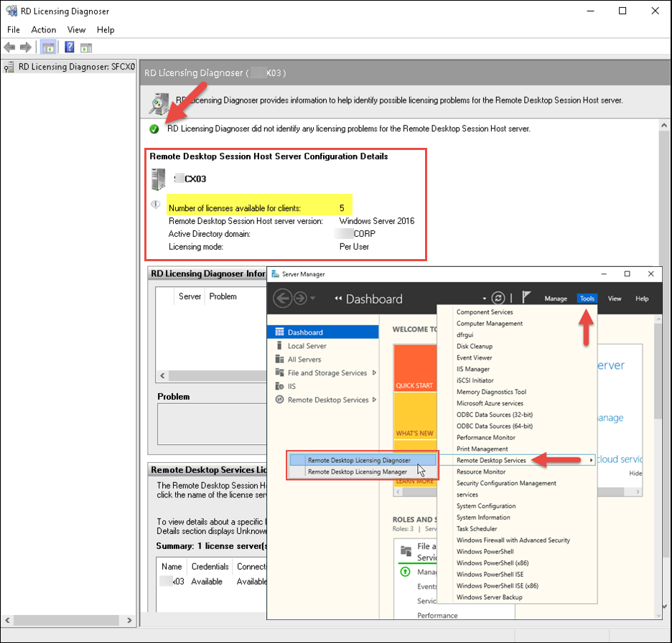Click the Hide link in welcome panel
This screenshot has height=643, width=672.
pyautogui.click(x=635, y=474)
